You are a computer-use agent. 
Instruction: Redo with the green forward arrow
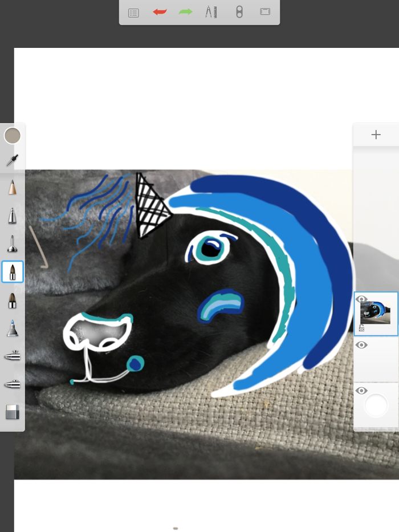tap(186, 12)
